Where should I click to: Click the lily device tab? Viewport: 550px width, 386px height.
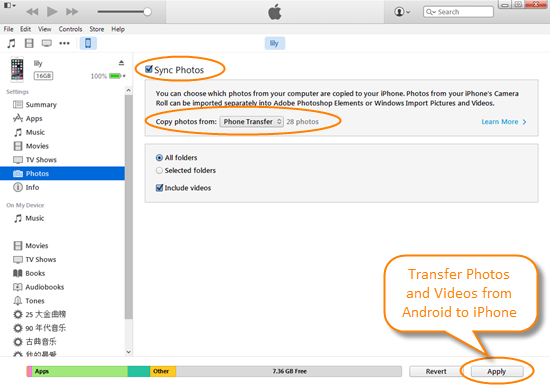(274, 44)
